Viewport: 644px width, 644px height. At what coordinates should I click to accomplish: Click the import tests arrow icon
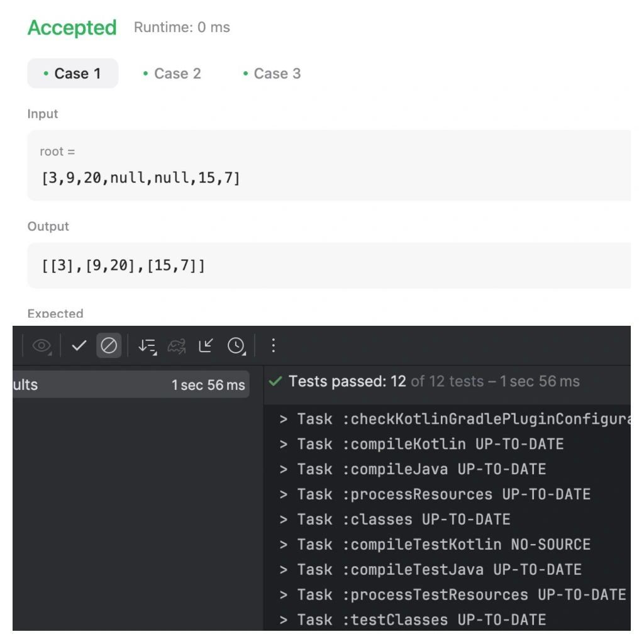(x=206, y=345)
